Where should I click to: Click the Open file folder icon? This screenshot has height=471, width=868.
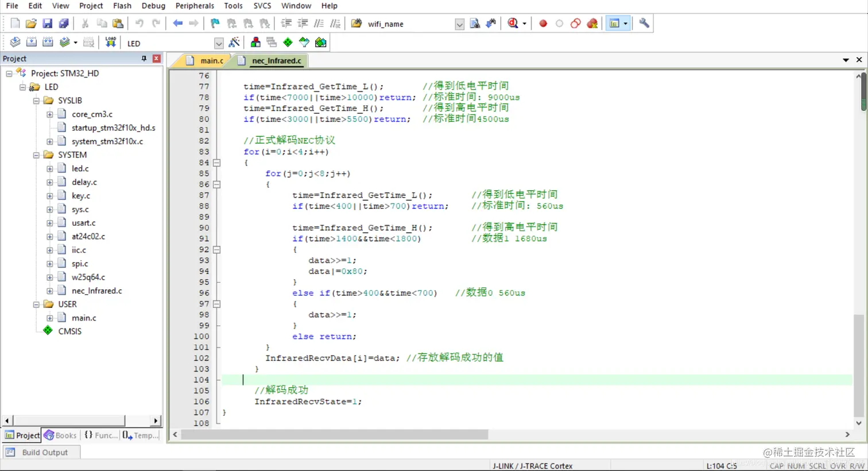click(x=31, y=24)
